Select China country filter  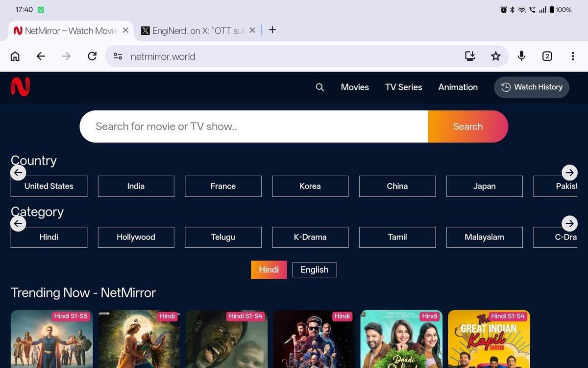pos(397,186)
